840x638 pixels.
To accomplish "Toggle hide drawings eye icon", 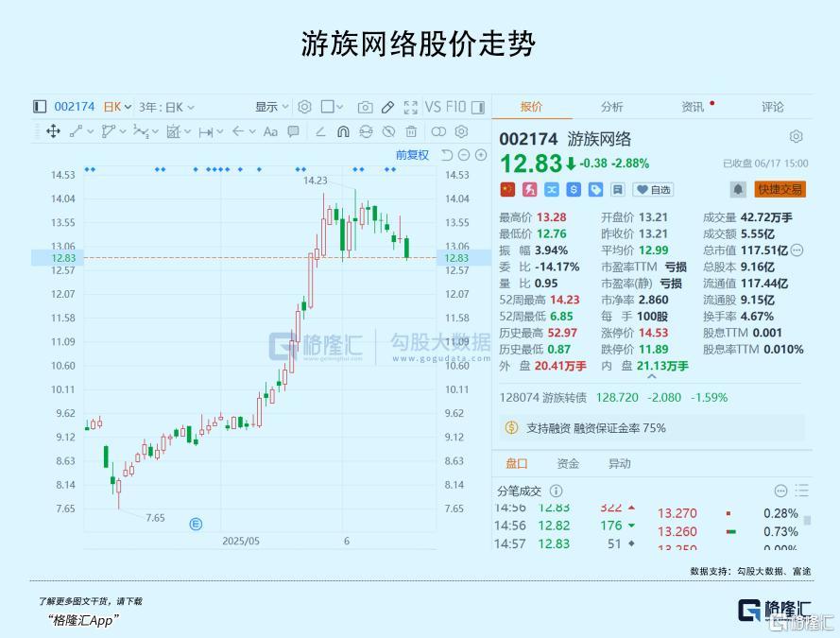I will (x=389, y=131).
